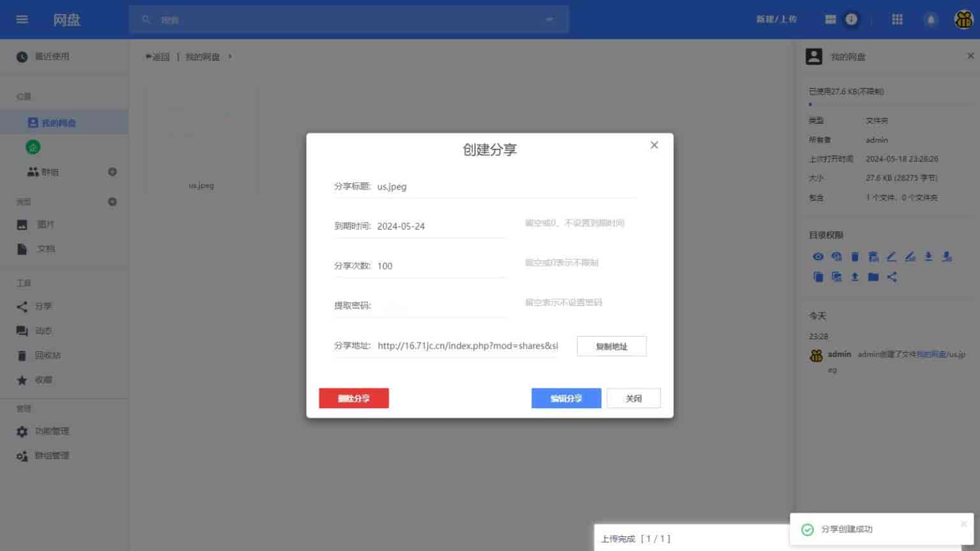Click the green enterprise circle icon
Viewport: 980px width, 551px height.
click(x=33, y=147)
